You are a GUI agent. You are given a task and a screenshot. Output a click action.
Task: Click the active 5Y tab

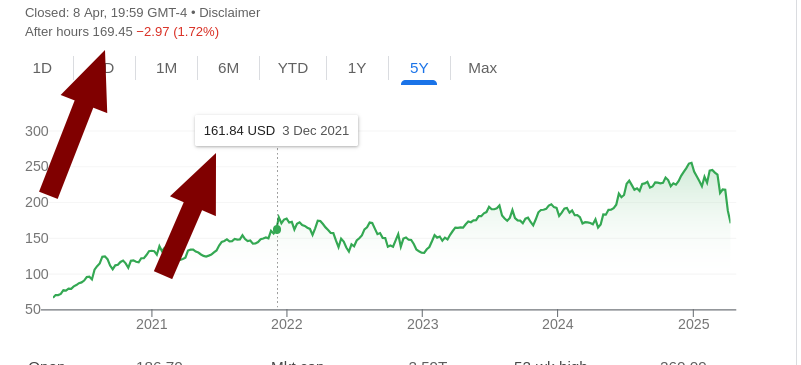click(x=419, y=68)
